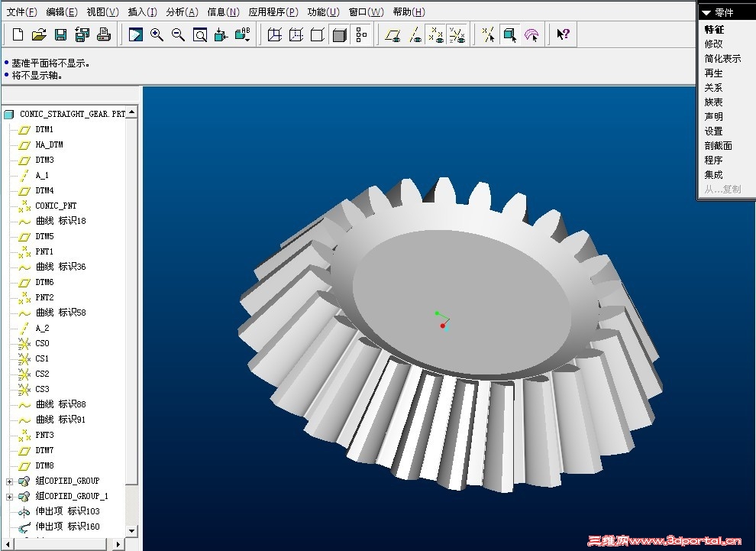The width and height of the screenshot is (756, 551).
Task: Switch to no hidden line display
Action: click(318, 34)
